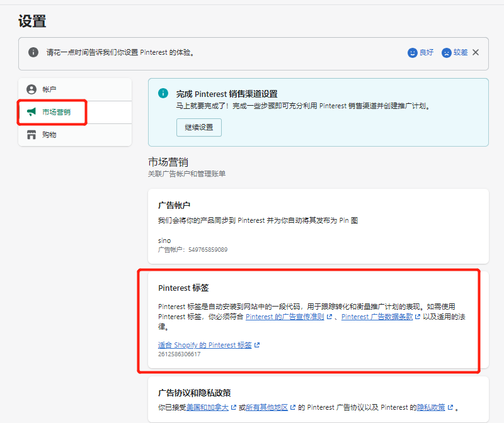Viewport: 504px width, 423px height.
Task: Click the external-link icon after 美国和加拿大
Action: pyautogui.click(x=234, y=408)
